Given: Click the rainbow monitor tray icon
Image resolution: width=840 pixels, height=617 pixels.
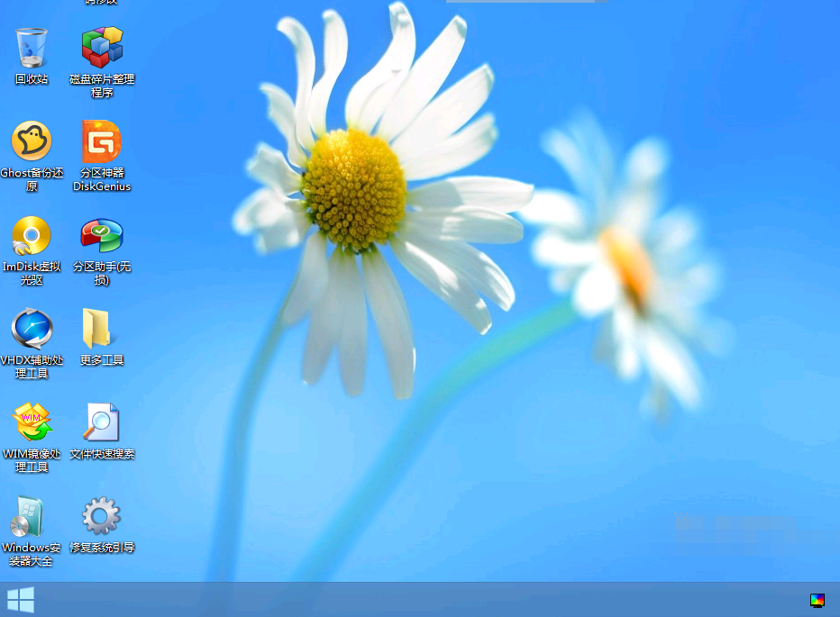Looking at the screenshot, I should pyautogui.click(x=817, y=600).
